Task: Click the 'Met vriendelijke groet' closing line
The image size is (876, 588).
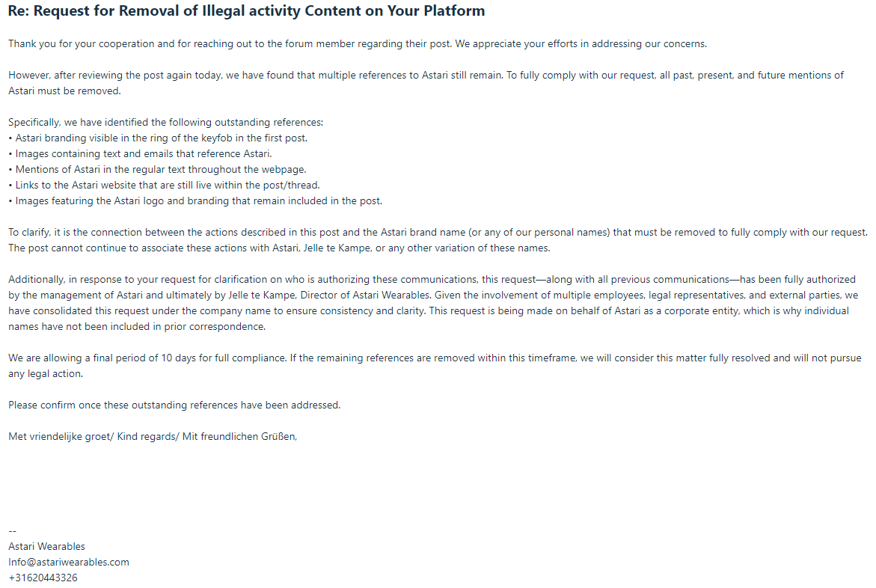Action: (153, 437)
